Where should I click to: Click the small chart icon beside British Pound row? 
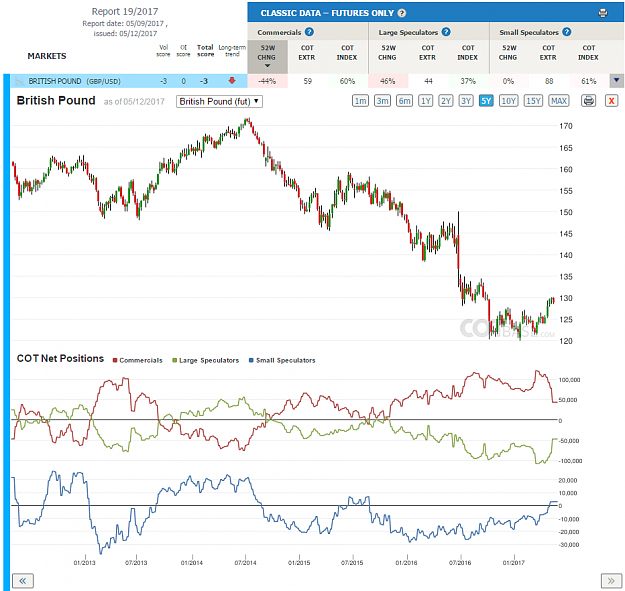(x=19, y=81)
